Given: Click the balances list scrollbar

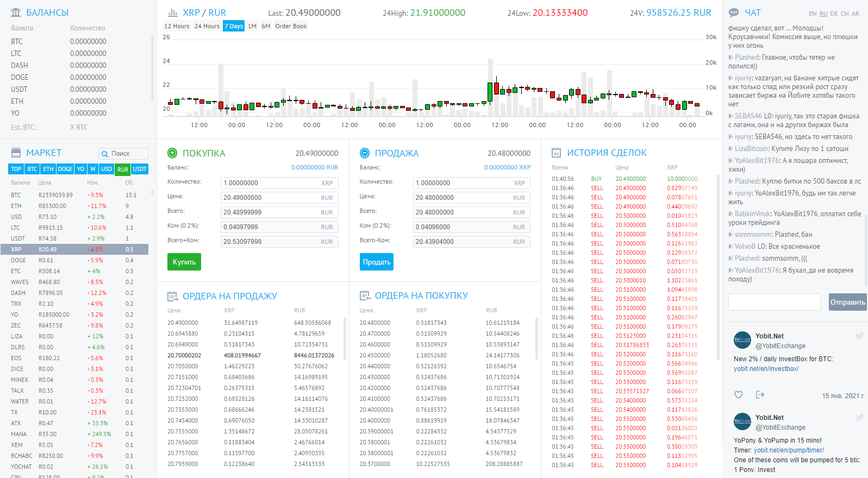Looking at the screenshot, I should [153, 68].
